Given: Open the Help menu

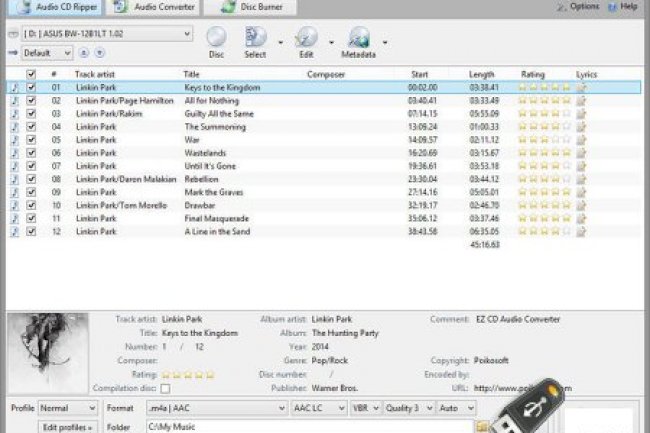Looking at the screenshot, I should (623, 7).
